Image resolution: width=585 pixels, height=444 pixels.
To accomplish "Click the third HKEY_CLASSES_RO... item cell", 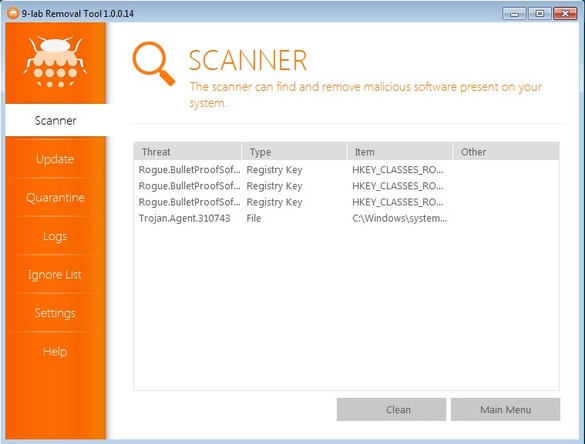I will (x=398, y=202).
